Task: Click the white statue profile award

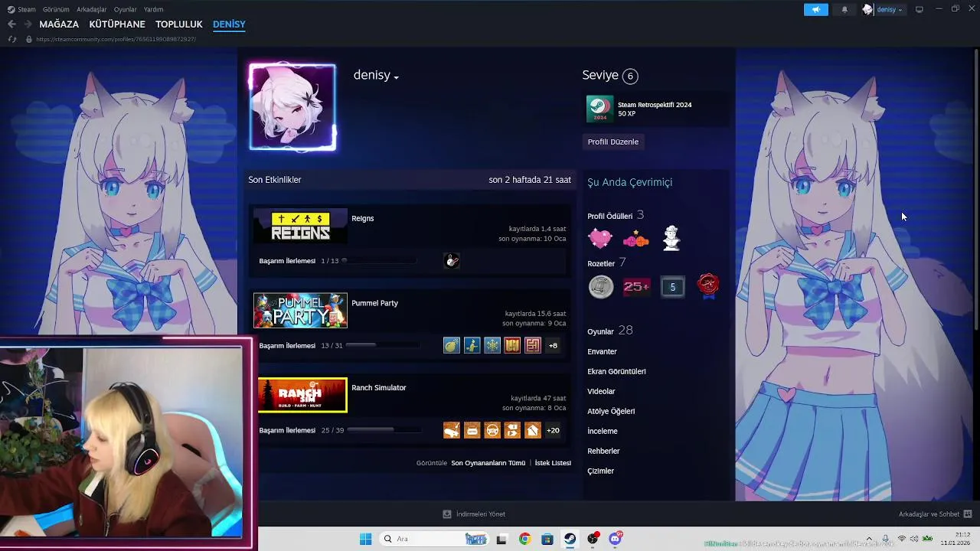Action: [671, 238]
